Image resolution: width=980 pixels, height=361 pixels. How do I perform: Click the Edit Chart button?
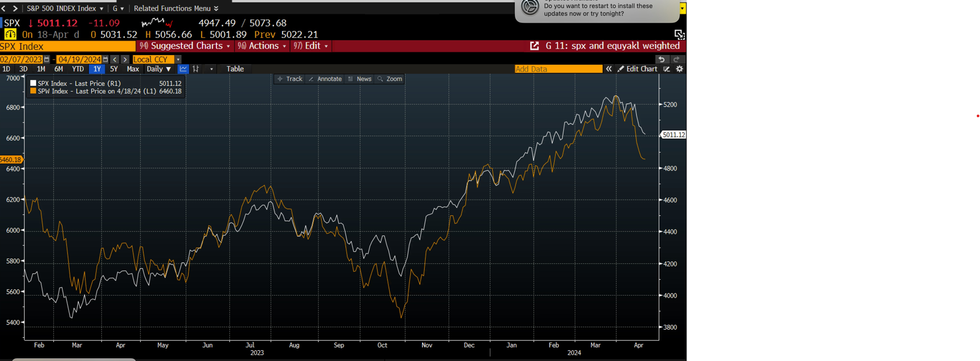click(637, 69)
